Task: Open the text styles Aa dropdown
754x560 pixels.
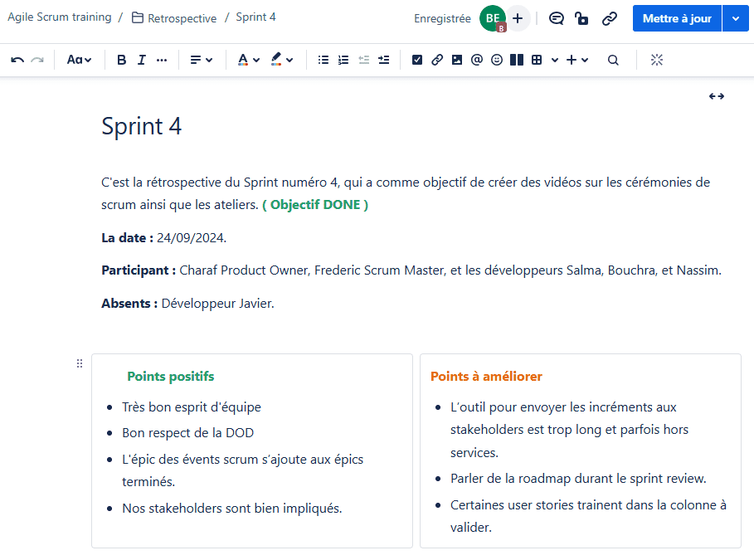Action: pyautogui.click(x=79, y=60)
